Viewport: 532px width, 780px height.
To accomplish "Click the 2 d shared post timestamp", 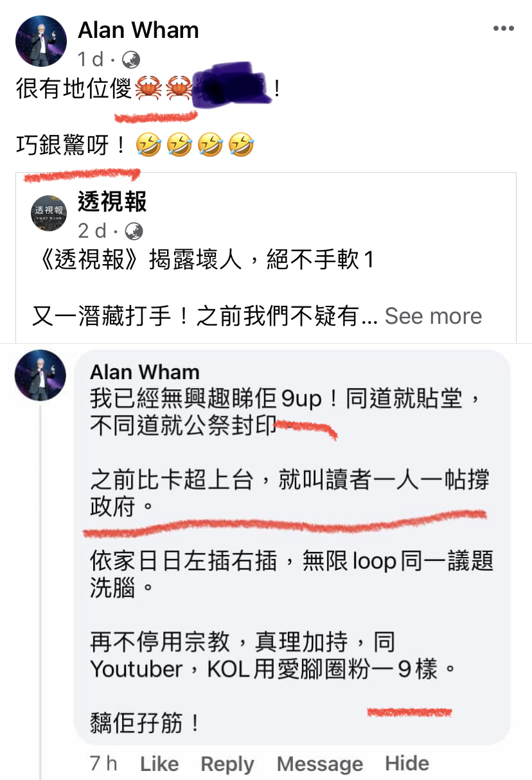I will pyautogui.click(x=93, y=231).
